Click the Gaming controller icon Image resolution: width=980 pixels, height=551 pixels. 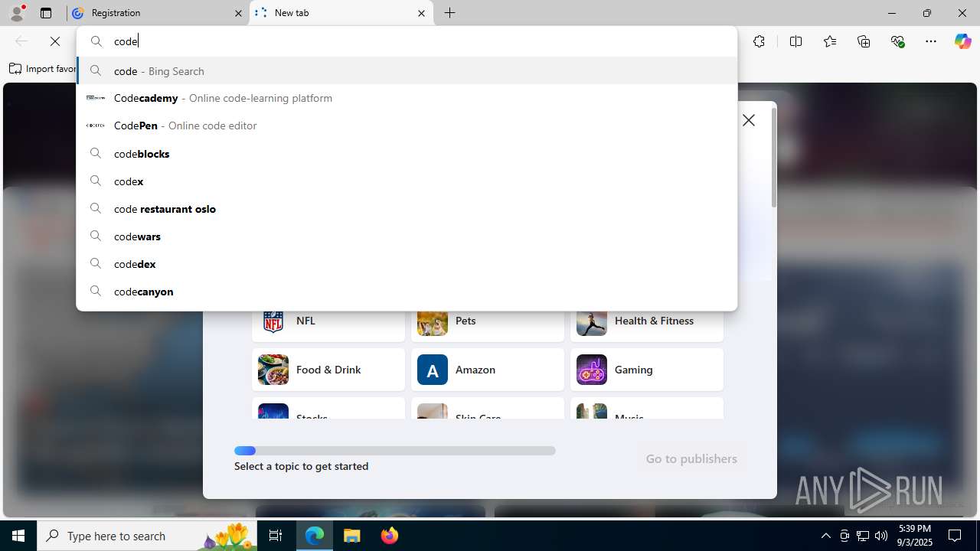(x=592, y=370)
